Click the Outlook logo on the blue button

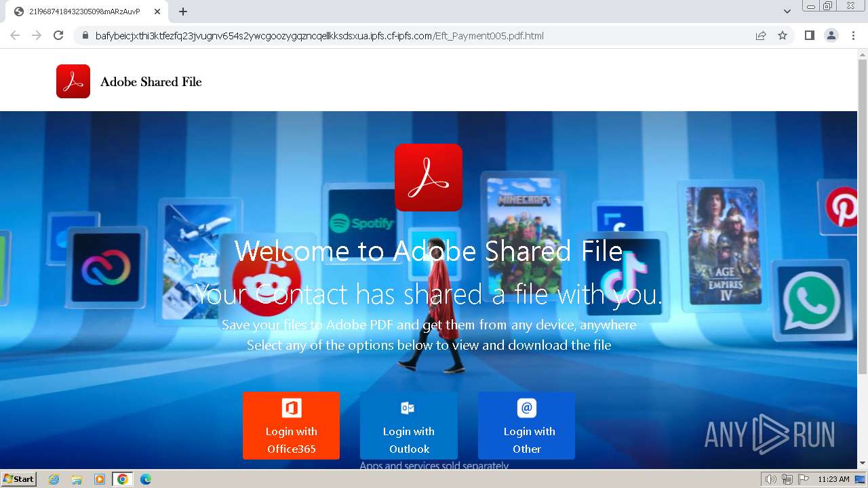(x=408, y=408)
